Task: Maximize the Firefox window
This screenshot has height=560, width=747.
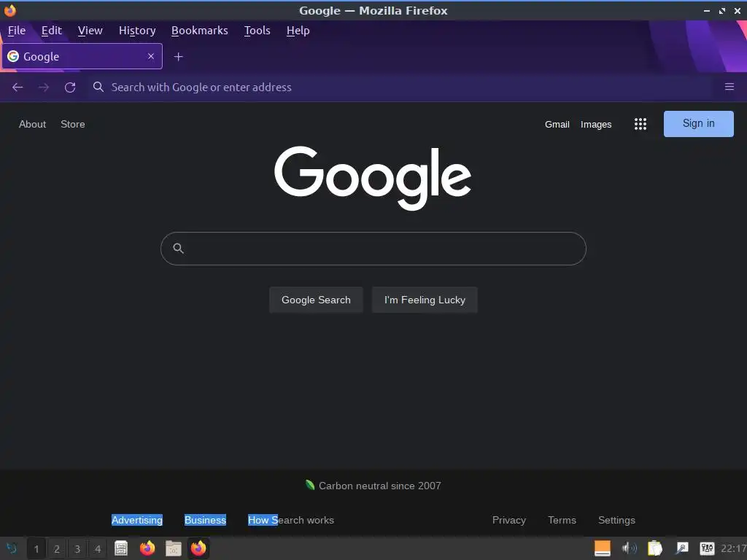Action: [722, 10]
